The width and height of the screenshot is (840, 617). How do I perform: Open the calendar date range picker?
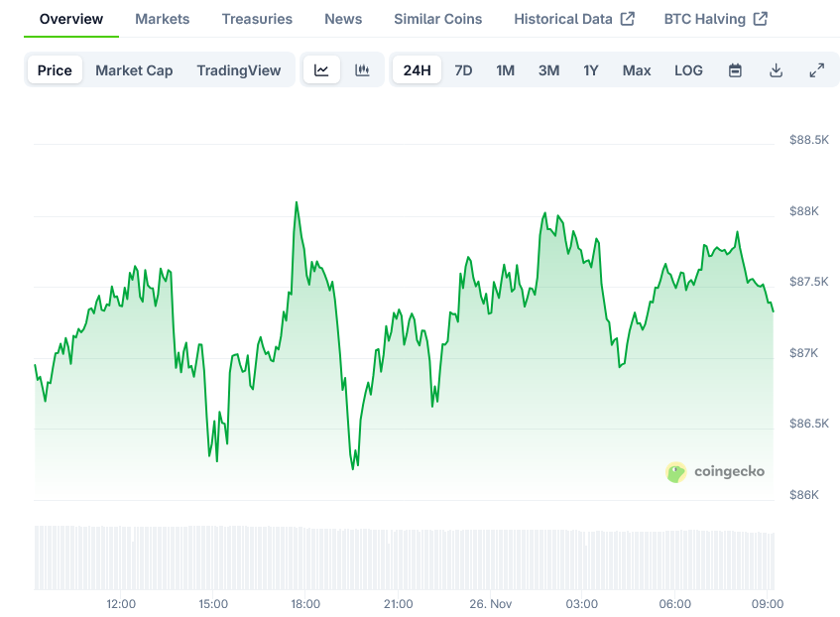point(735,70)
